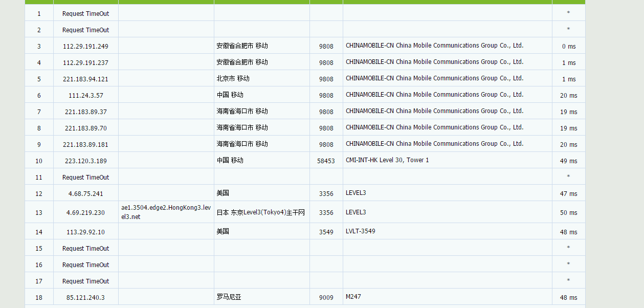
Task: Click 1 ms latency in hop 4
Action: pyautogui.click(x=568, y=62)
